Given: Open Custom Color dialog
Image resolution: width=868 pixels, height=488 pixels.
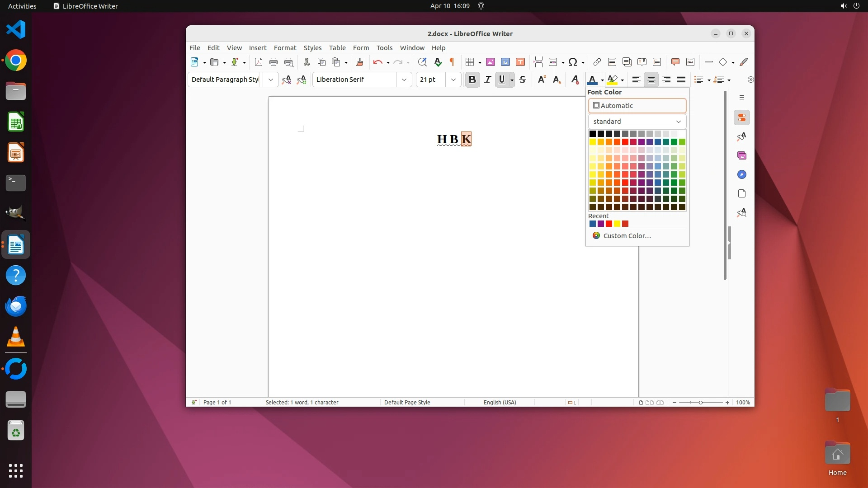Looking at the screenshot, I should coord(627,236).
